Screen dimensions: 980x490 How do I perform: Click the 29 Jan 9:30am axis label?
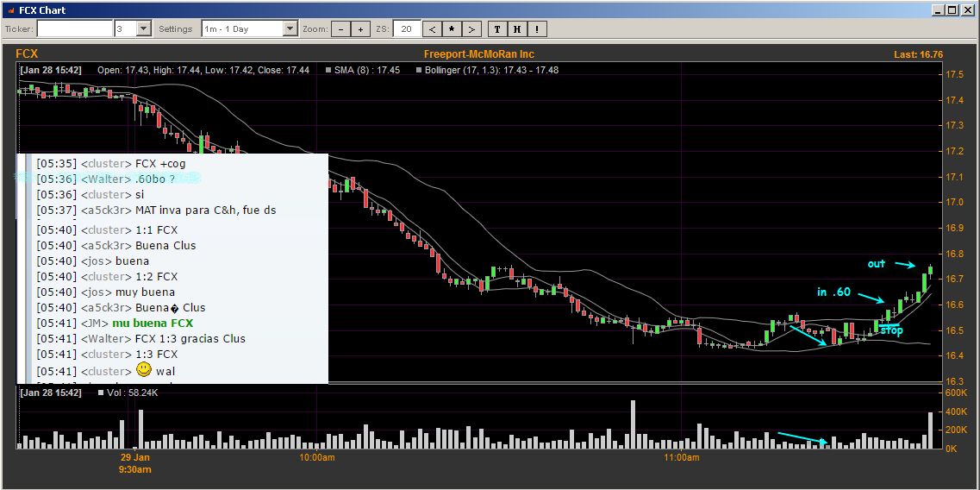(x=135, y=463)
